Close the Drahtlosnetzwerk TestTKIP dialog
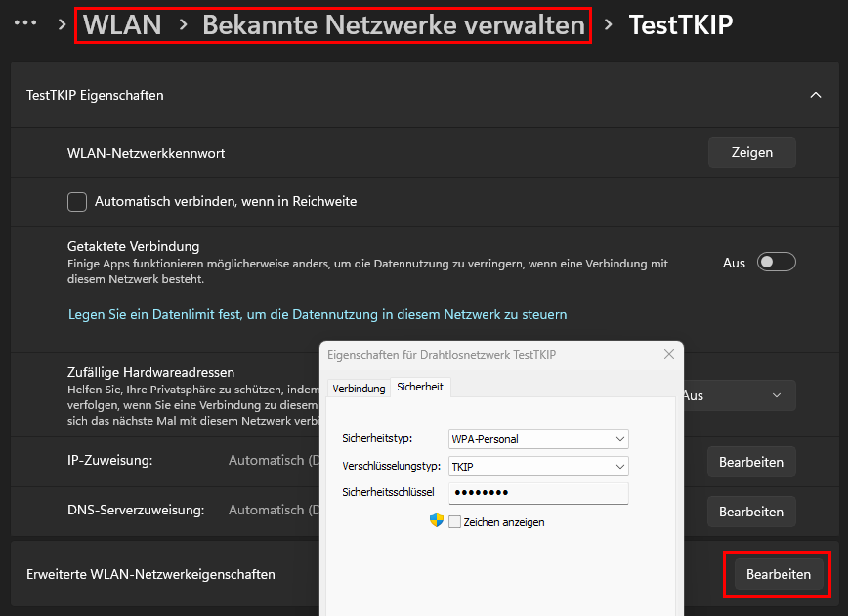 tap(669, 354)
